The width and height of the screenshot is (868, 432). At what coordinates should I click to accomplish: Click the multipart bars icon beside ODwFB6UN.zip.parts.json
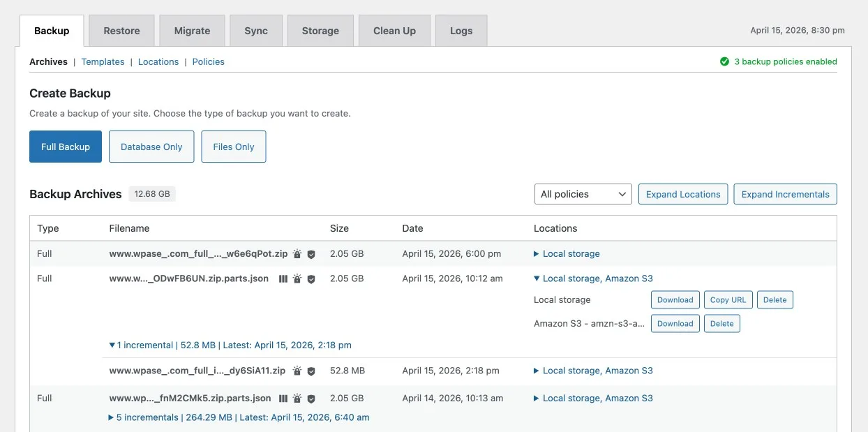(283, 279)
